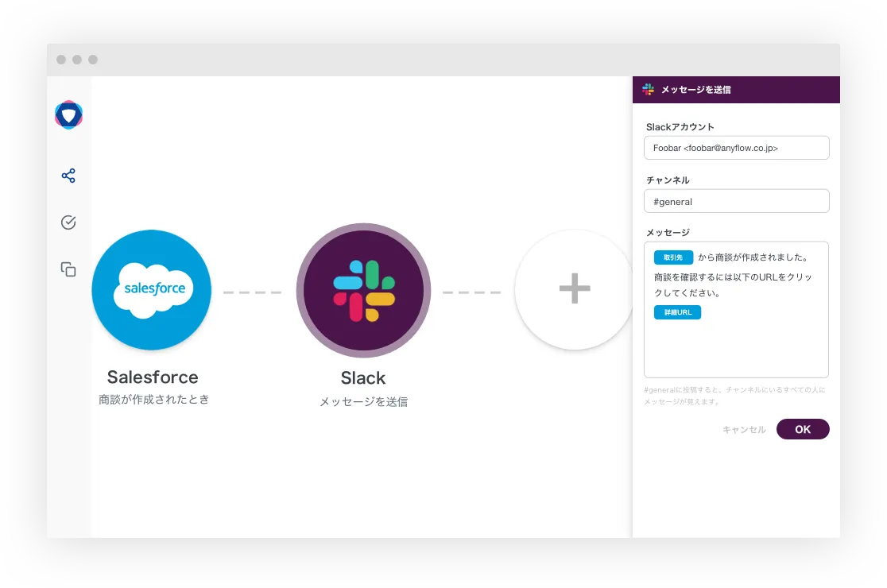
Task: Open the #general channel dropdown
Action: coord(736,202)
